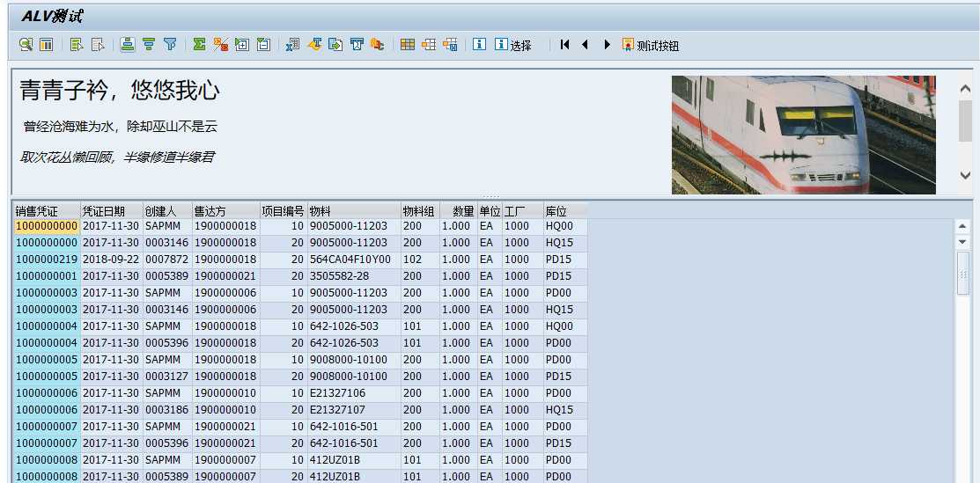Select creator cell 0007872

[x=167, y=260]
